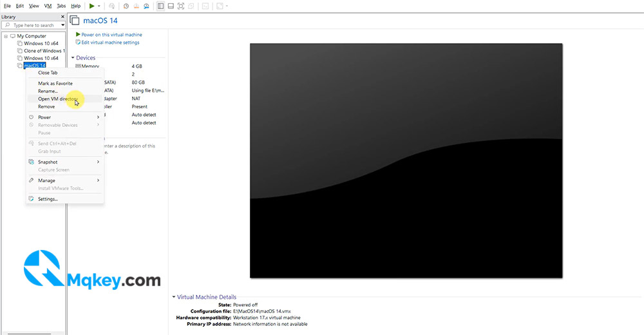Toggle the thumbnail bar toolbar icon

171,6
